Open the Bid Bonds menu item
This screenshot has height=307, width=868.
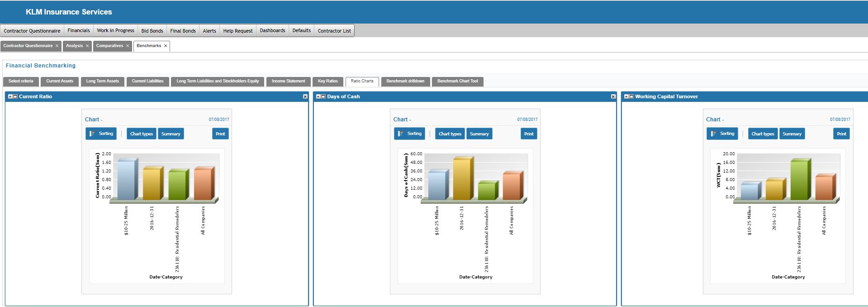coord(152,31)
